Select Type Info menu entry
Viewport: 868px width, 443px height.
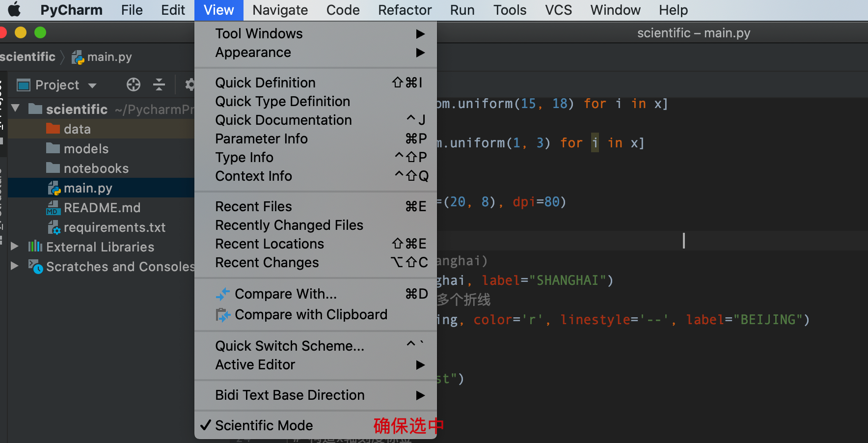click(x=316, y=157)
